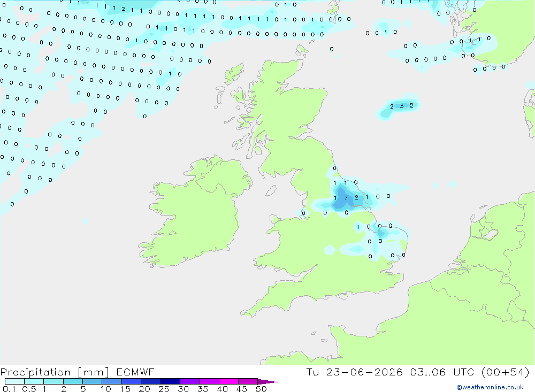This screenshot has height=392, width=535.
Task: Click the "7" rainfall value over northern England
Action: (x=346, y=197)
